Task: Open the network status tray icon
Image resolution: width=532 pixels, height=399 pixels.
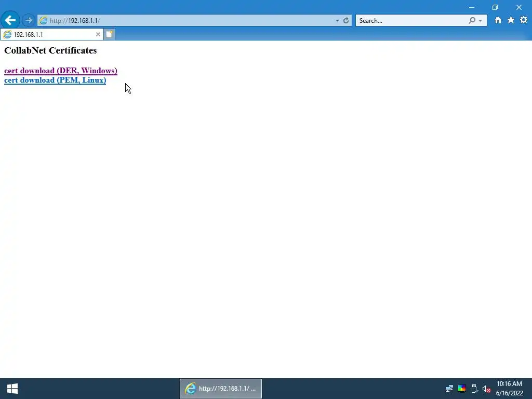Action: (x=449, y=389)
